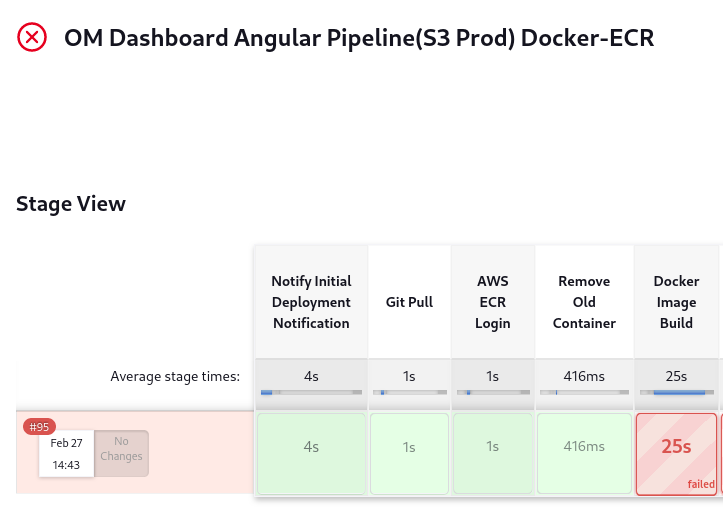Click the Notify Initial Deployment Notification column header

[x=311, y=302]
